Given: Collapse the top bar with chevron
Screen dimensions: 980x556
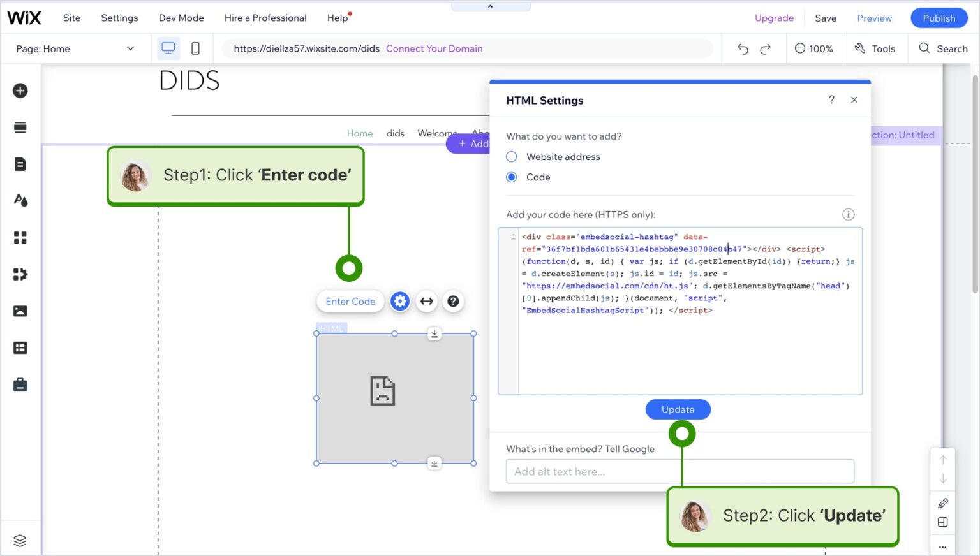Looking at the screenshot, I should coord(490,6).
